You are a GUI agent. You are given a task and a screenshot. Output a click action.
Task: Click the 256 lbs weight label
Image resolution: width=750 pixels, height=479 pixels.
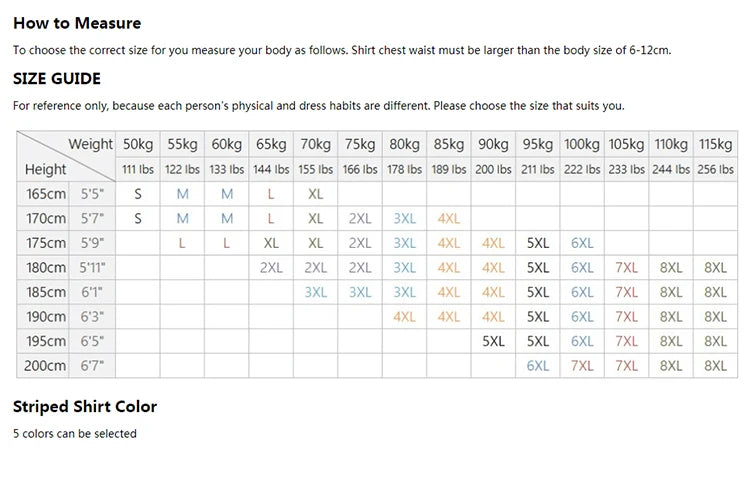715,169
